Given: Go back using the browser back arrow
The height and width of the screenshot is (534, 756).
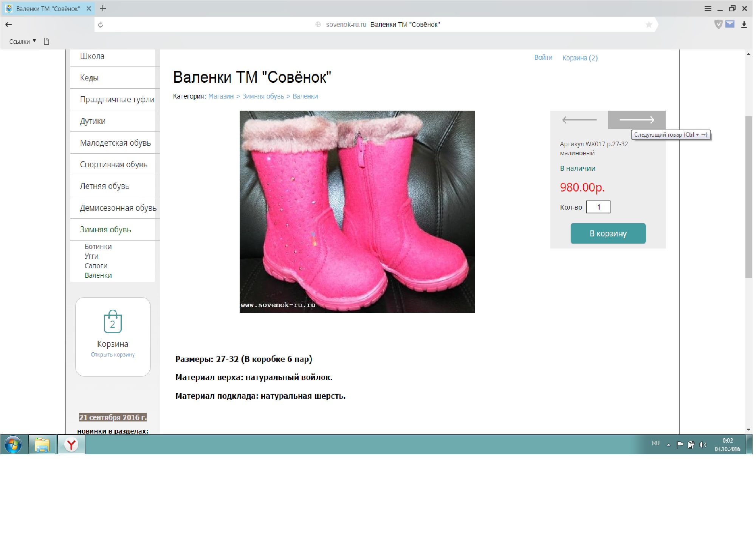Looking at the screenshot, I should point(8,25).
